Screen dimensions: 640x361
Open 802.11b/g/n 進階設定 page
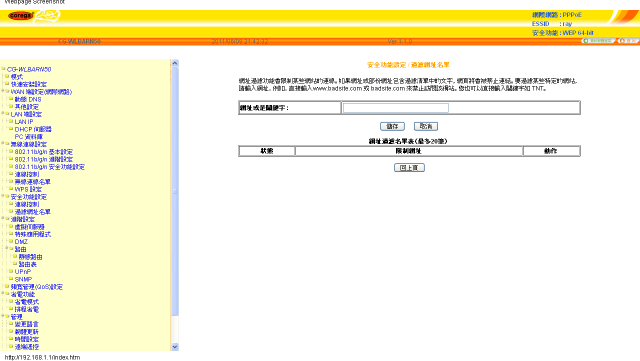point(44,159)
